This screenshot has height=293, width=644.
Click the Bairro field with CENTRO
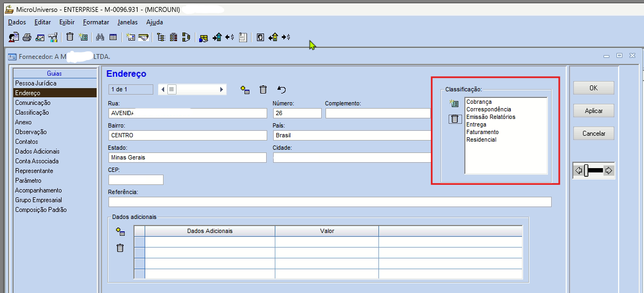(x=188, y=135)
